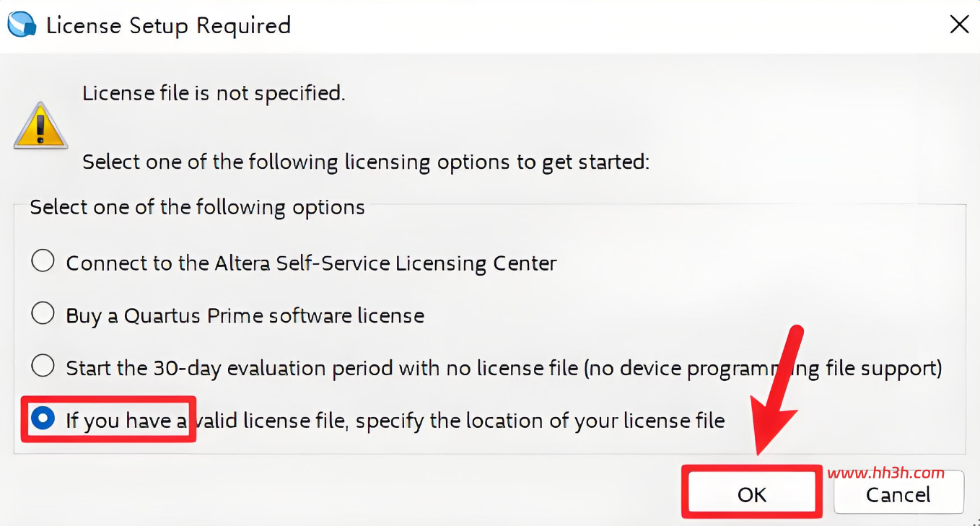Close the License Setup Required dialog
The width and height of the screenshot is (980, 526).
point(959,25)
